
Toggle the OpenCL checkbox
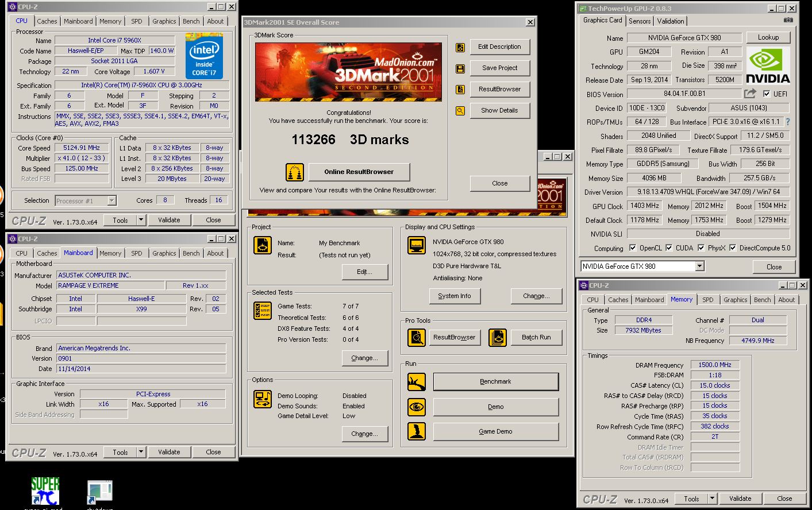tap(632, 248)
